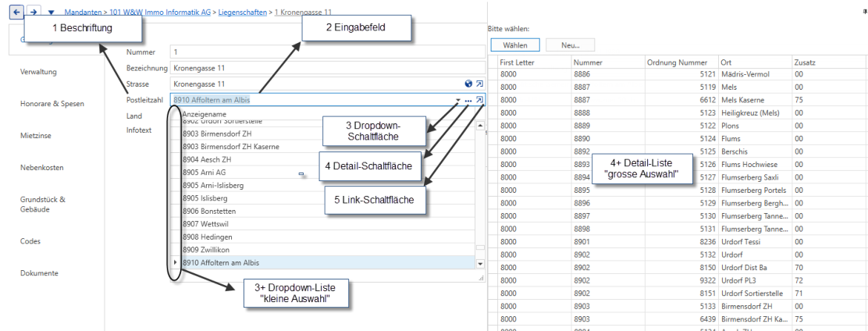Sort by the Ort column header
The image size is (868, 331).
tap(755, 62)
